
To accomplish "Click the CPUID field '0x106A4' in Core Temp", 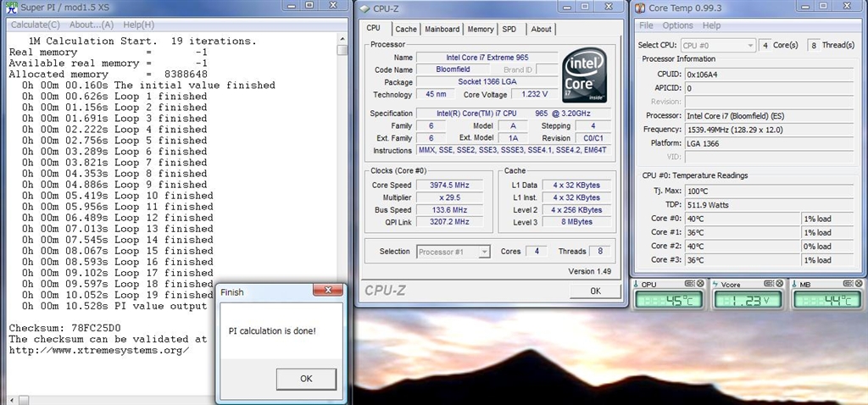I will pyautogui.click(x=769, y=75).
